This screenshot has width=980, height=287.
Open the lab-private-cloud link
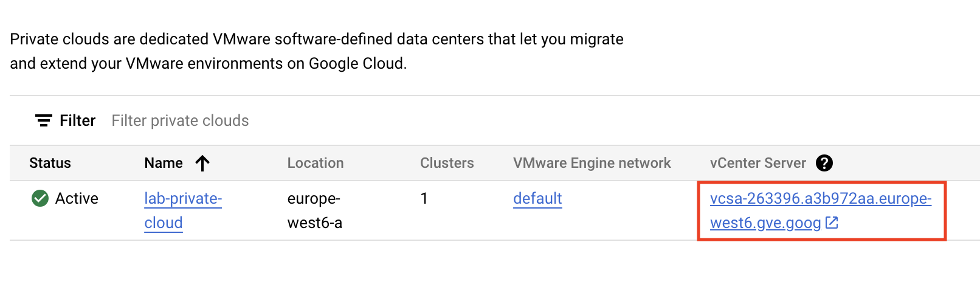pyautogui.click(x=183, y=210)
